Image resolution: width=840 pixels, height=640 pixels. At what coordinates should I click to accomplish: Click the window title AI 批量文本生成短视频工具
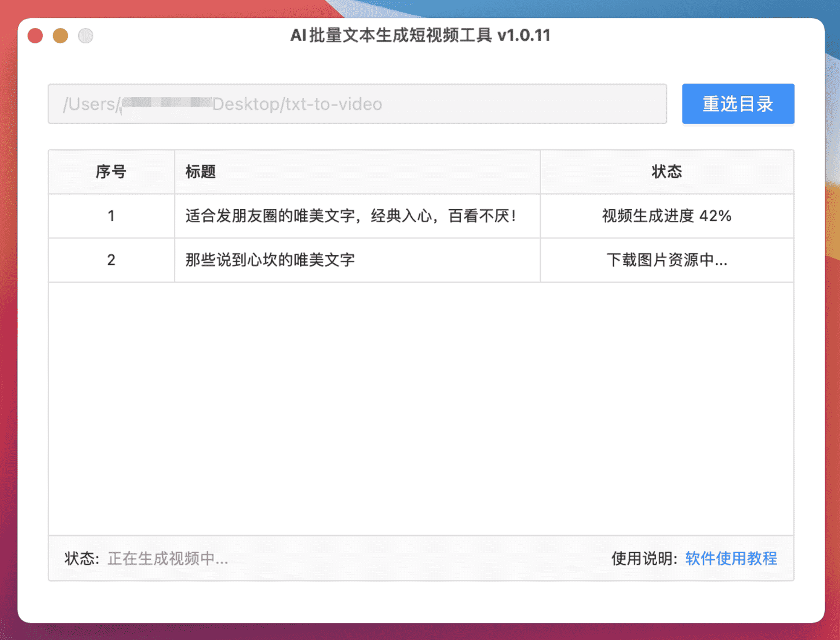[420, 35]
